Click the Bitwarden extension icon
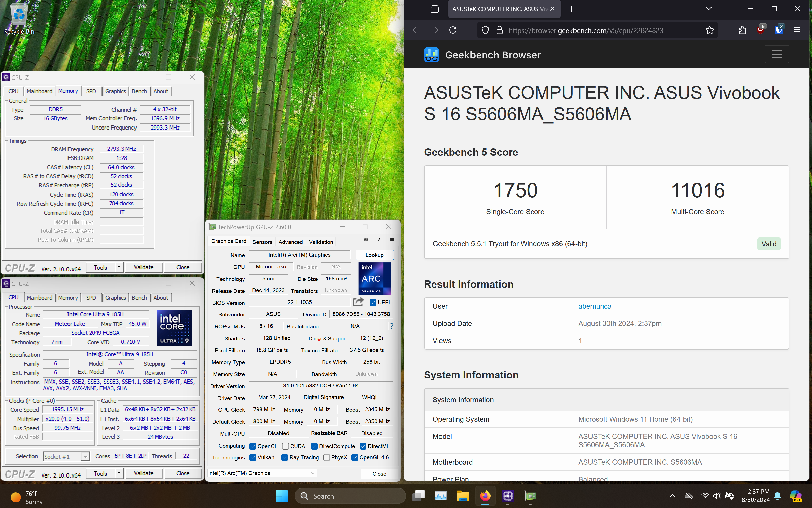This screenshot has height=508, width=812. (x=779, y=29)
